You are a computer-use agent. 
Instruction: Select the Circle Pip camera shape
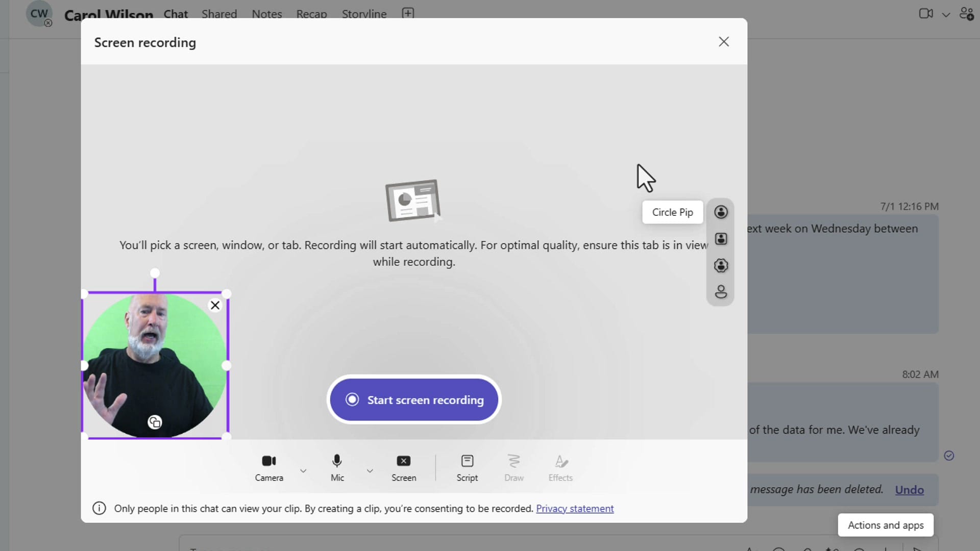[x=721, y=212]
